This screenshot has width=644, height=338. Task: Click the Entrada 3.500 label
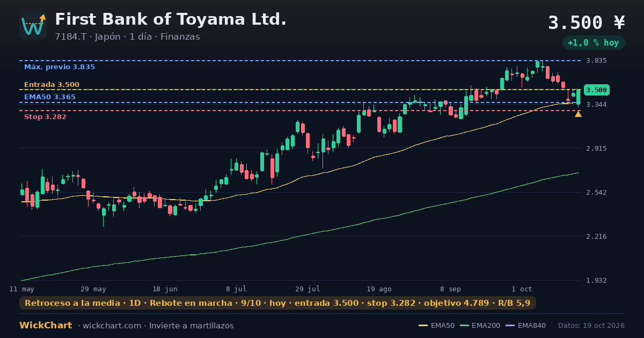tap(52, 85)
